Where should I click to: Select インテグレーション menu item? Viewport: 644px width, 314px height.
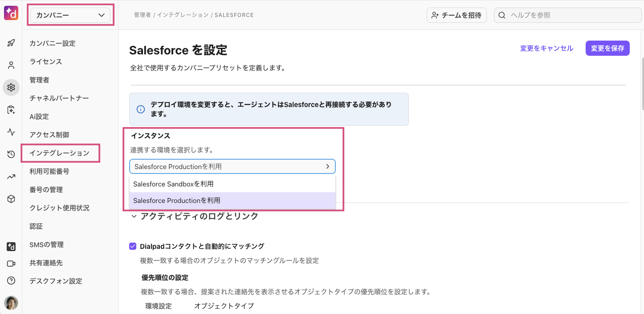point(59,153)
